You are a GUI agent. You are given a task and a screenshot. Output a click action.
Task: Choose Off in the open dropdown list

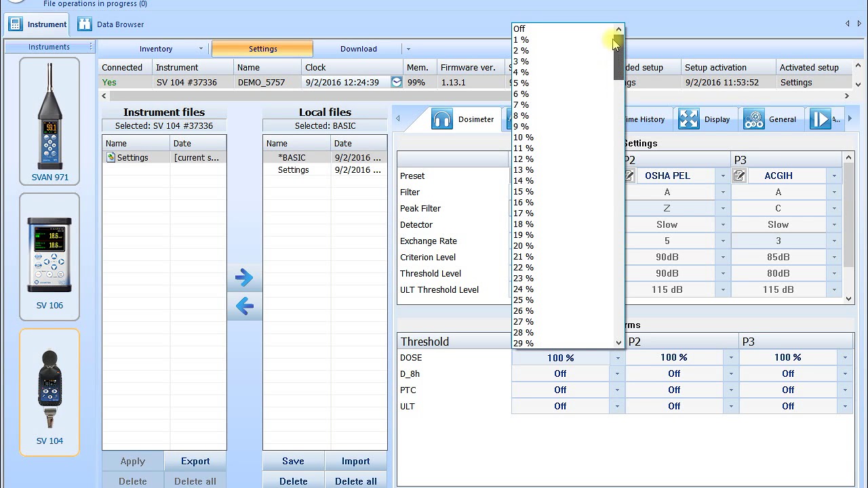tap(563, 29)
